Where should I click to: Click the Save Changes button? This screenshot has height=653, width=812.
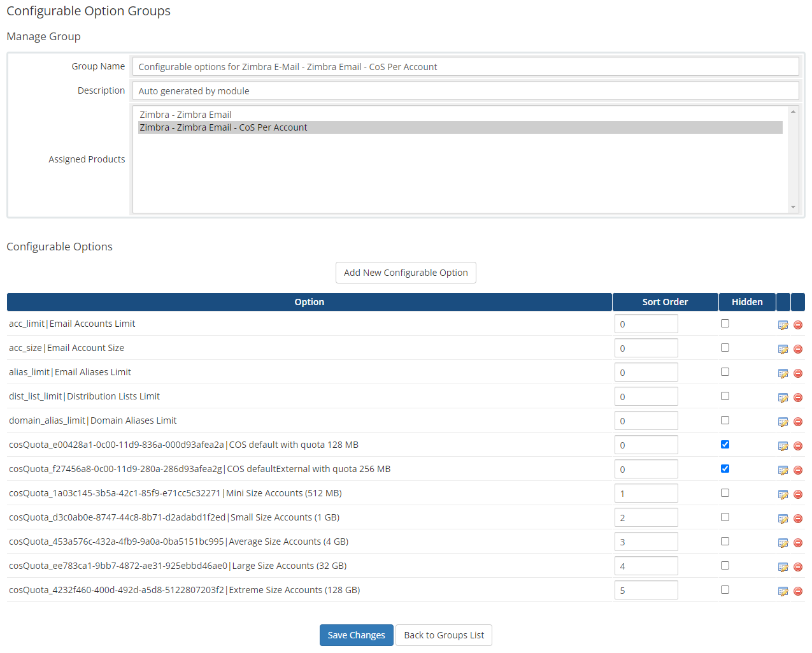tap(356, 635)
